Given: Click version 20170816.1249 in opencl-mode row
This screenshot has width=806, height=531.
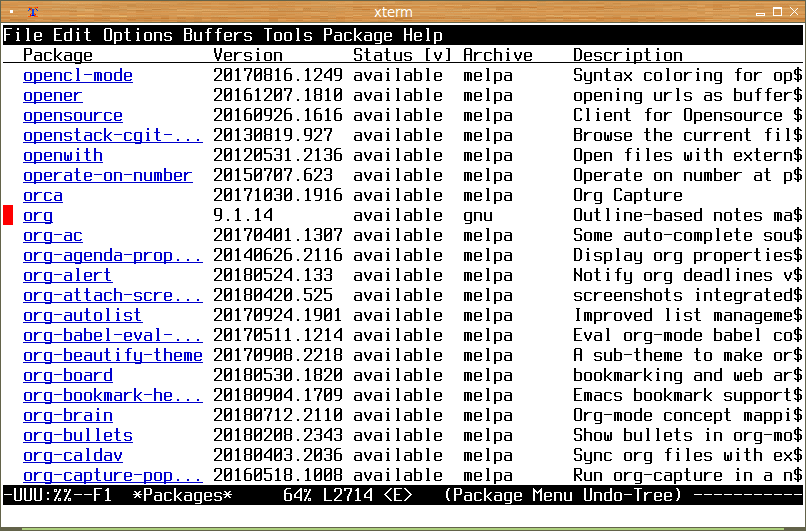Looking at the screenshot, I should click(x=278, y=76).
